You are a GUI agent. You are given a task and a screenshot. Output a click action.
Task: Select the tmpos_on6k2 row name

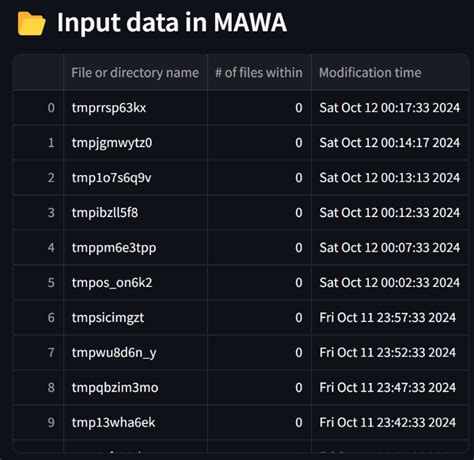point(135,283)
